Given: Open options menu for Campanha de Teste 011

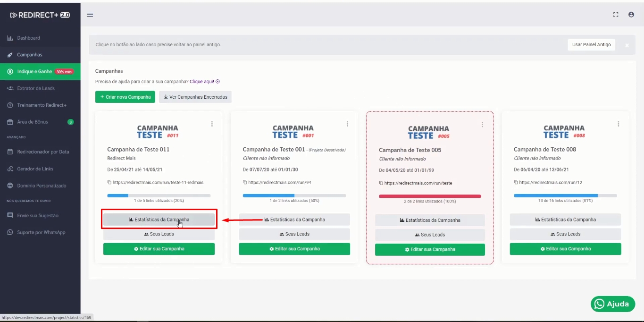Looking at the screenshot, I should [212, 124].
